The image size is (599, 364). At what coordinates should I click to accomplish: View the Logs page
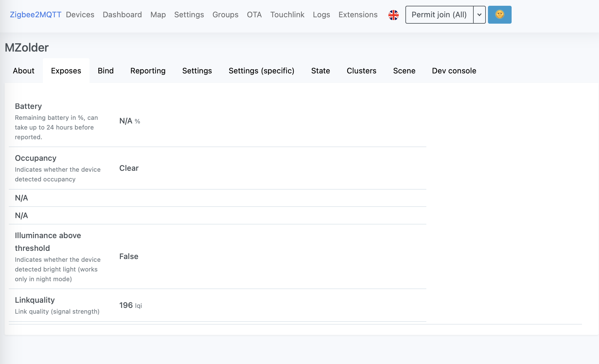[321, 15]
